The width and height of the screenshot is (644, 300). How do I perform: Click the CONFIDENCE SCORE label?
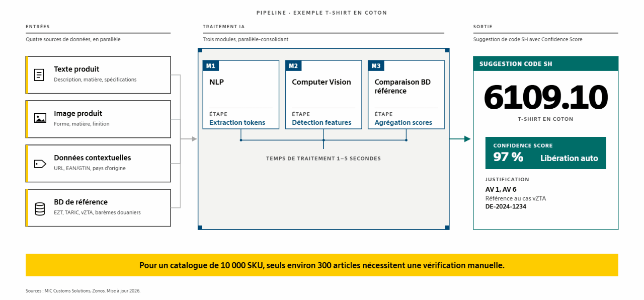pos(523,145)
